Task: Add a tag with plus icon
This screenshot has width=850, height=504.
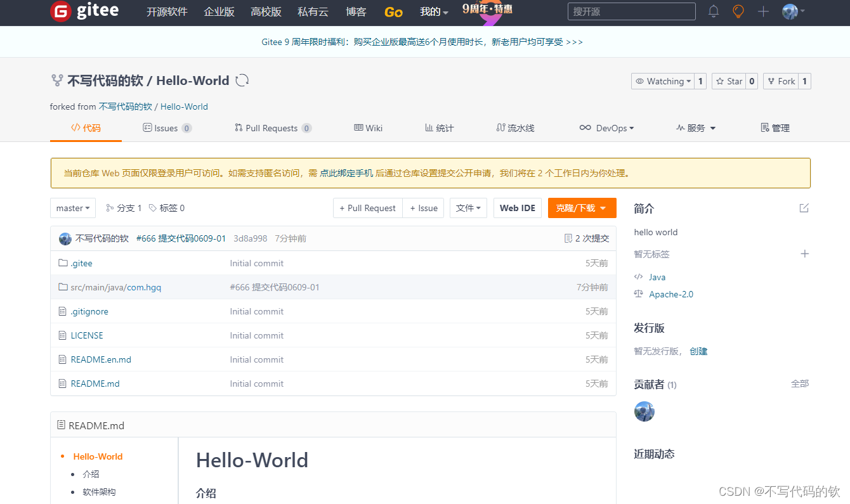Action: coord(805,254)
